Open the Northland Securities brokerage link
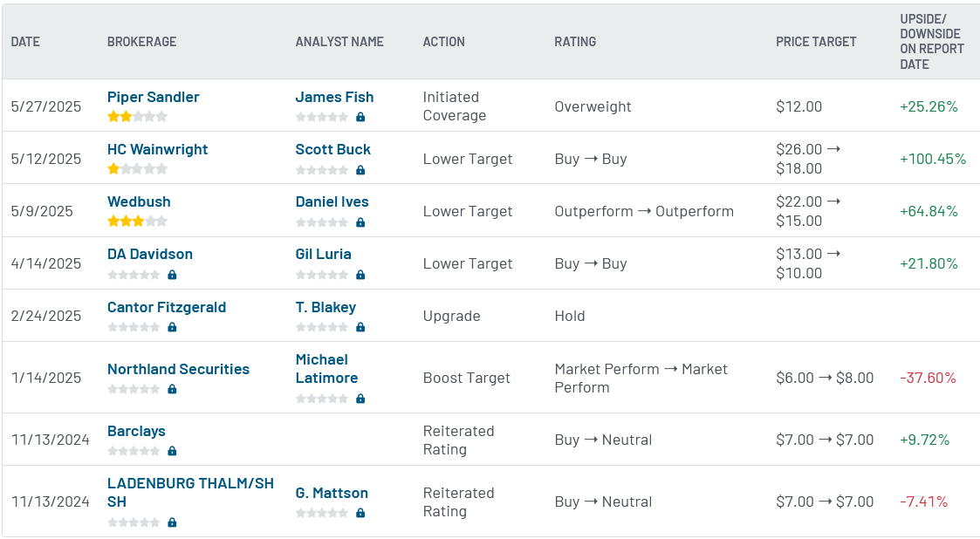Screen dimensions: 980x539 (178, 369)
